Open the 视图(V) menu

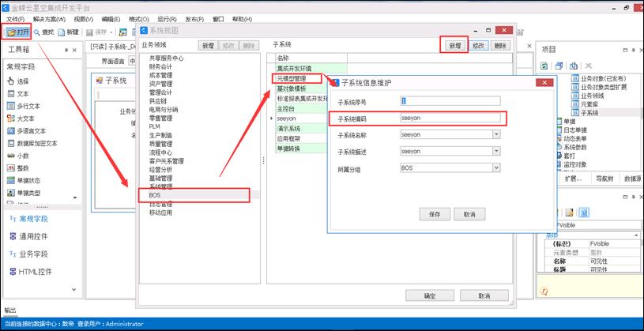pyautogui.click(x=82, y=18)
